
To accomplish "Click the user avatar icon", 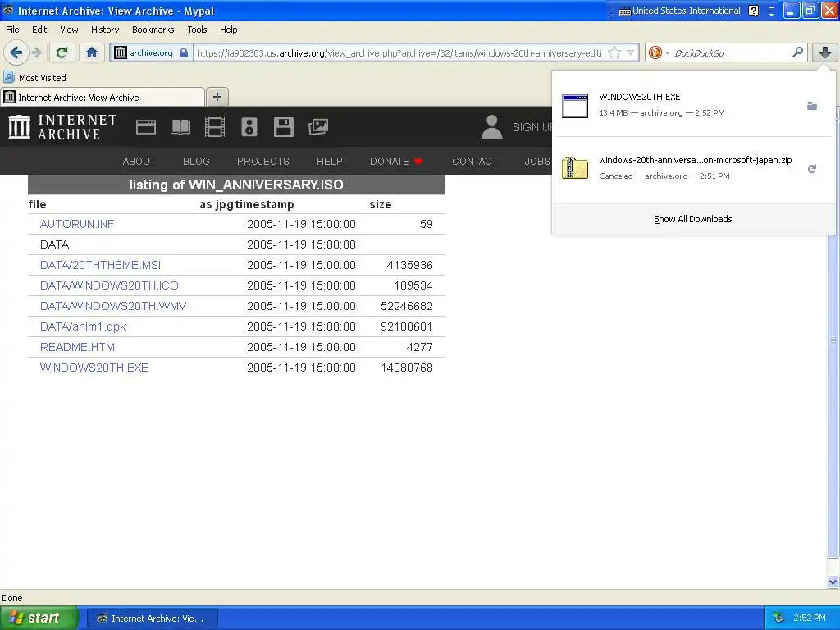I will click(x=492, y=127).
